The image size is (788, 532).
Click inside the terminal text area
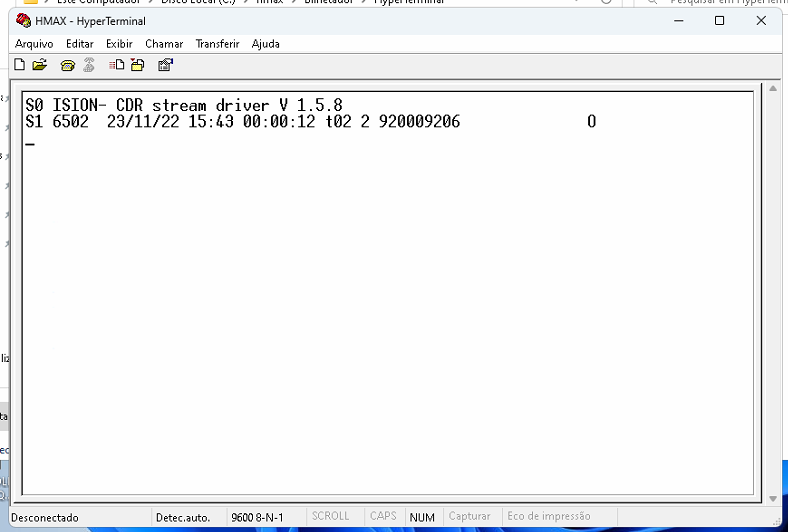[390, 300]
